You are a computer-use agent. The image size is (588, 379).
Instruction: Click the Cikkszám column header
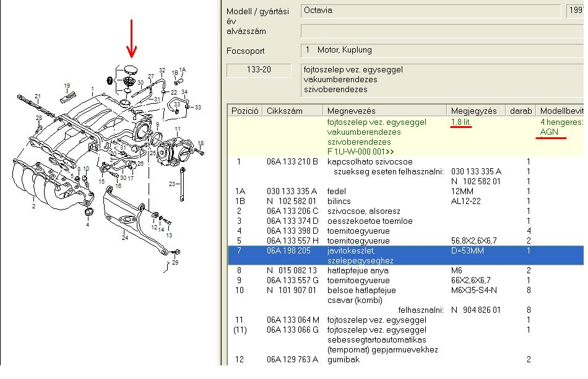[293, 111]
